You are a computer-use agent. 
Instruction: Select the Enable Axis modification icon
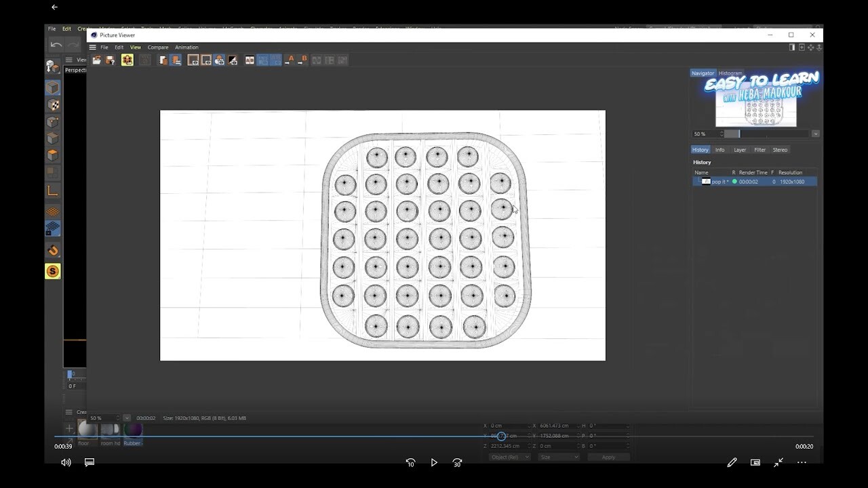tap(53, 190)
